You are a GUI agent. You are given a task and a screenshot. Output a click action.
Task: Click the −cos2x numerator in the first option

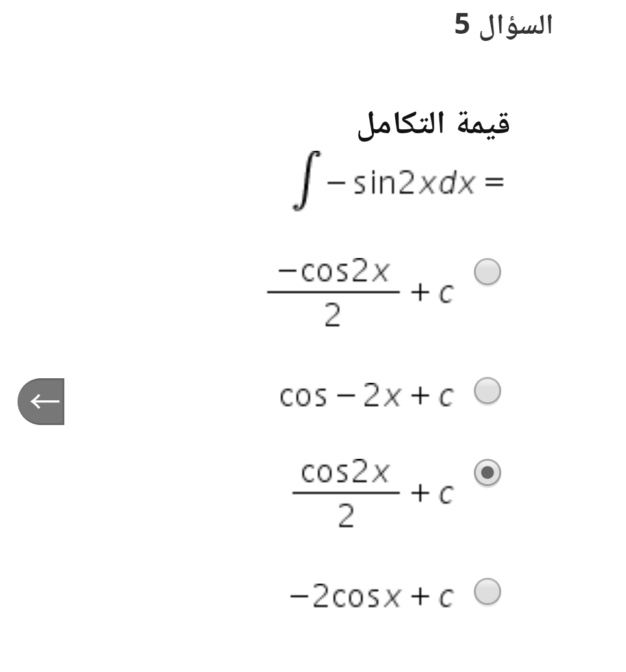click(x=333, y=271)
